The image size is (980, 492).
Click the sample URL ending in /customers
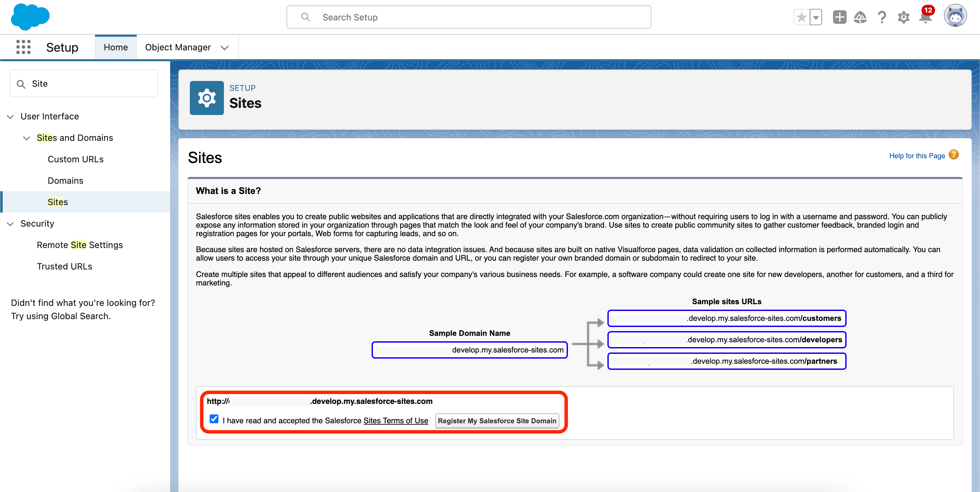click(726, 318)
